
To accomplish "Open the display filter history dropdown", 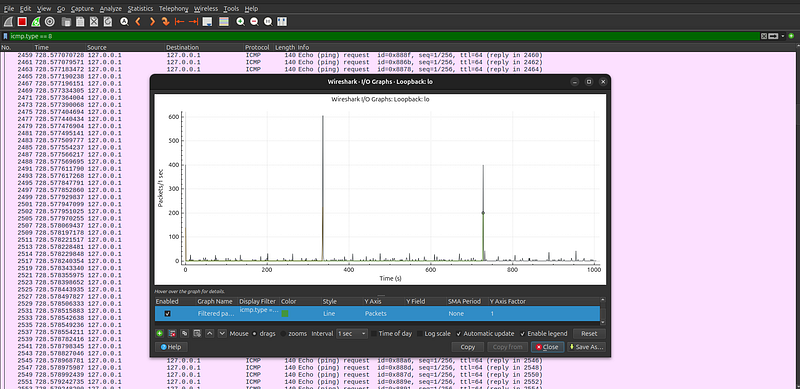I will [783, 36].
